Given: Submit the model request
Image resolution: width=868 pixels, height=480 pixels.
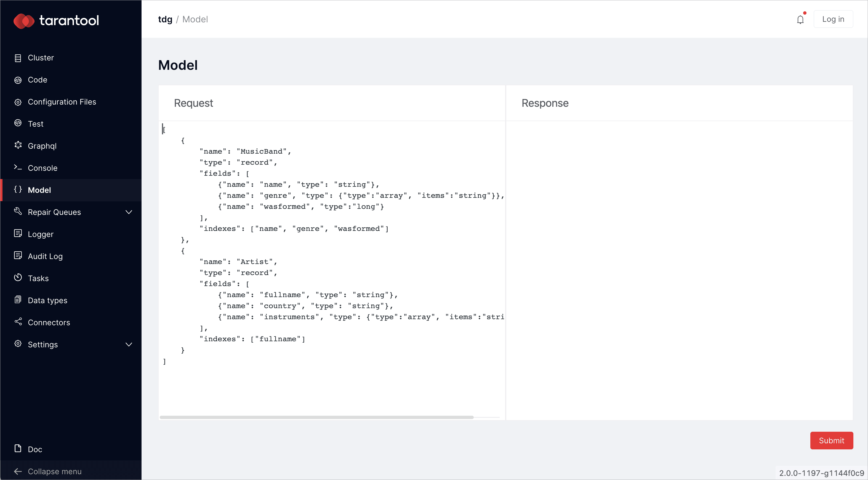Looking at the screenshot, I should pos(831,441).
